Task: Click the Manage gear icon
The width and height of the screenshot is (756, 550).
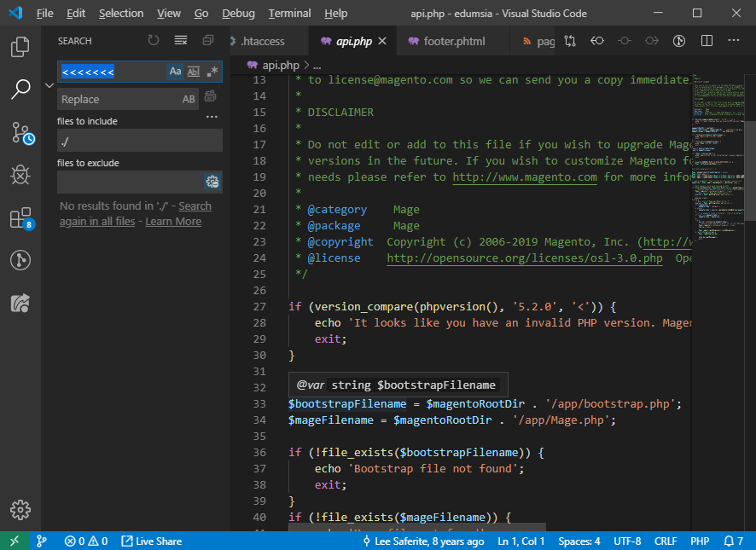Action: 20,509
